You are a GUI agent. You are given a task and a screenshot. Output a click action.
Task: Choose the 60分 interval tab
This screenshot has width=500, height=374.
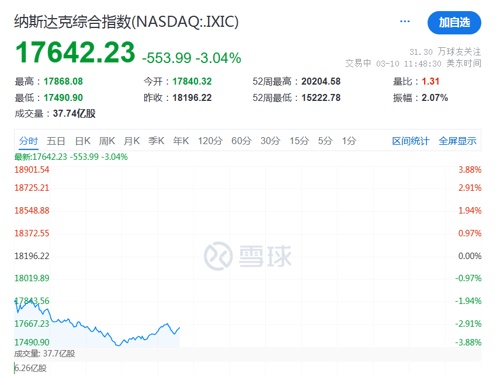pyautogui.click(x=241, y=141)
